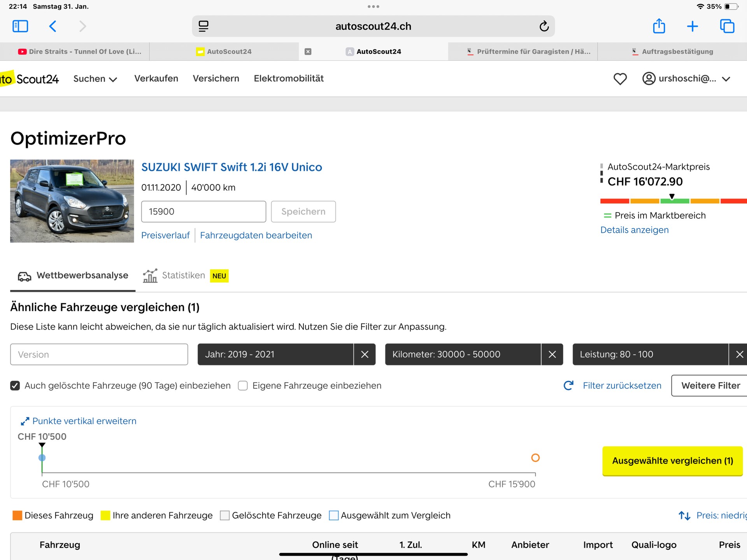The width and height of the screenshot is (747, 560).
Task: Click Ausgewählte vergleichen (1) button
Action: point(673,461)
